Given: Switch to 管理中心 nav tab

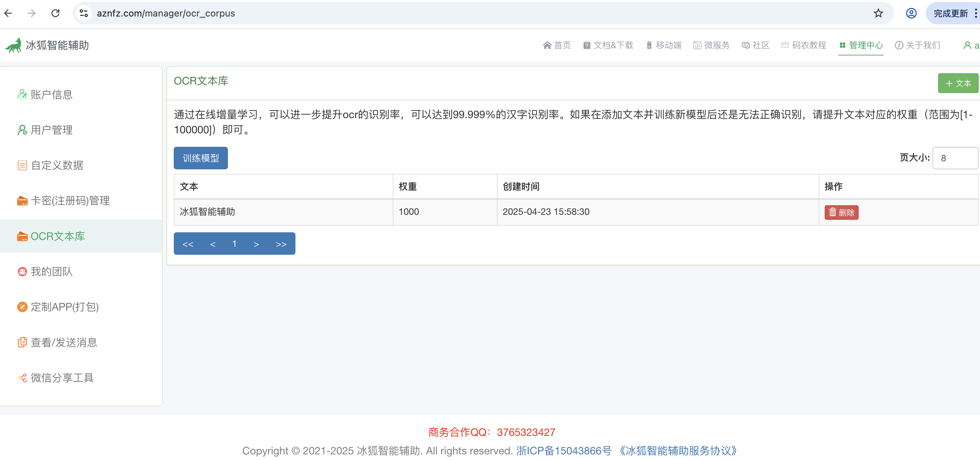Looking at the screenshot, I should tap(861, 45).
